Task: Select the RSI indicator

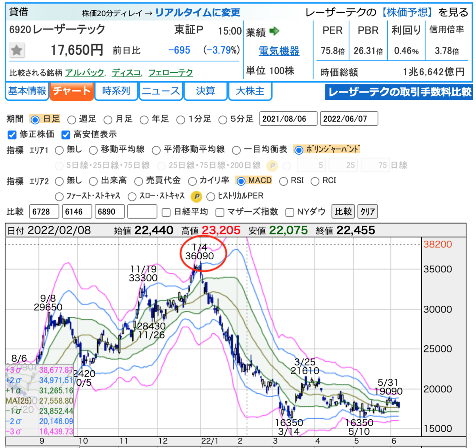Action: click(x=283, y=181)
